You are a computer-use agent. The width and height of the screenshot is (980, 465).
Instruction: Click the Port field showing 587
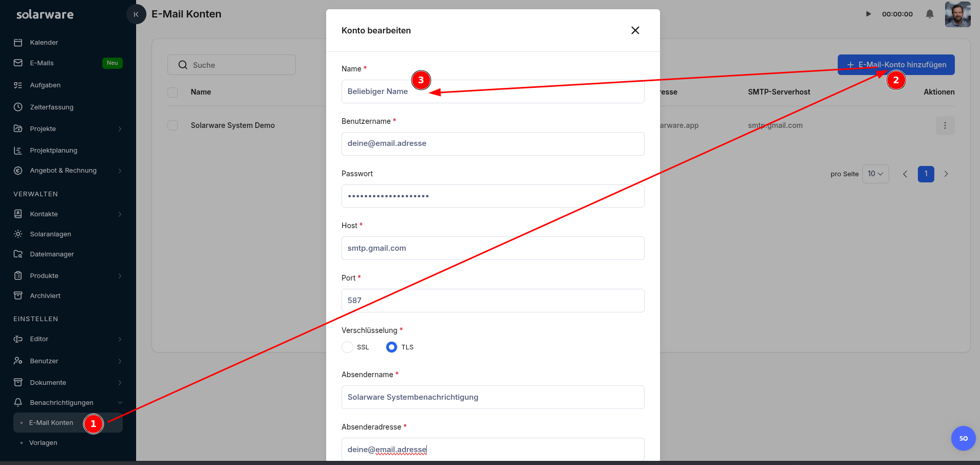(493, 301)
